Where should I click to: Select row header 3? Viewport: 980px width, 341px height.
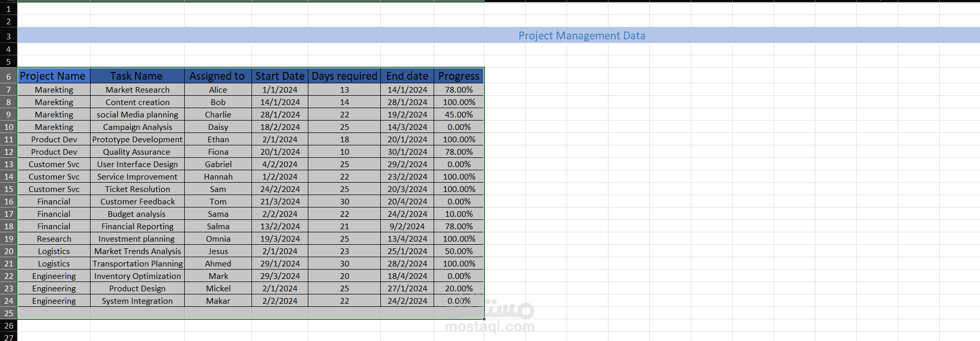[x=8, y=36]
